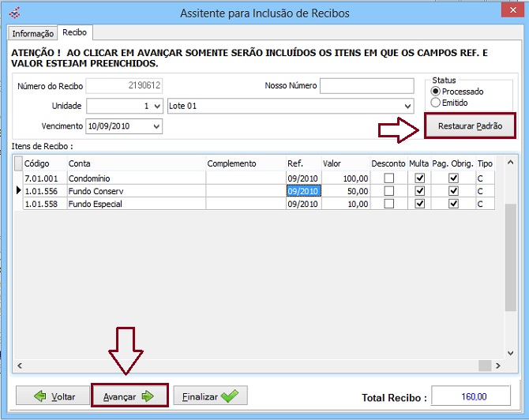Uncheck Pag. Obrig. checkbox for Fundo Especial
The height and width of the screenshot is (420, 529).
tap(453, 204)
